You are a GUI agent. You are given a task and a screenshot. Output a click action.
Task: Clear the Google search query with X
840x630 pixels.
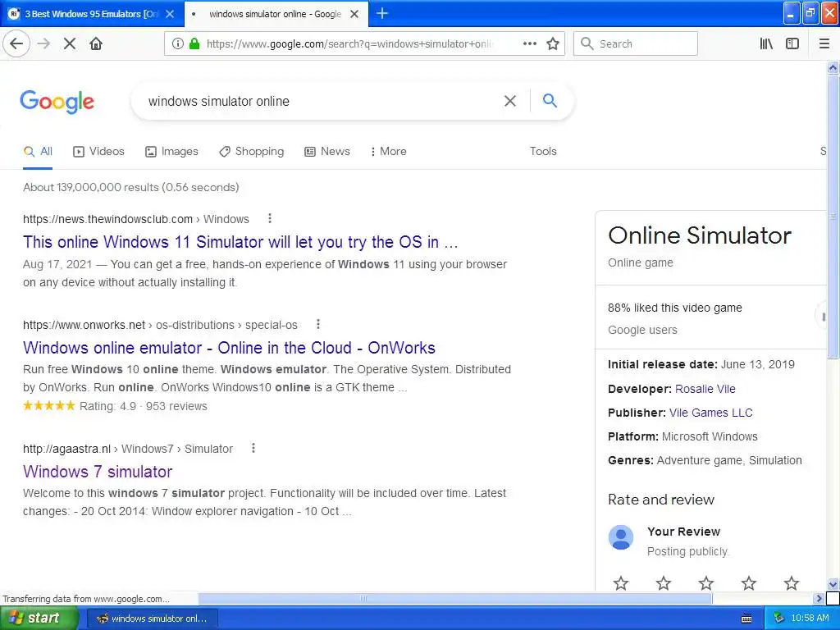tap(510, 101)
